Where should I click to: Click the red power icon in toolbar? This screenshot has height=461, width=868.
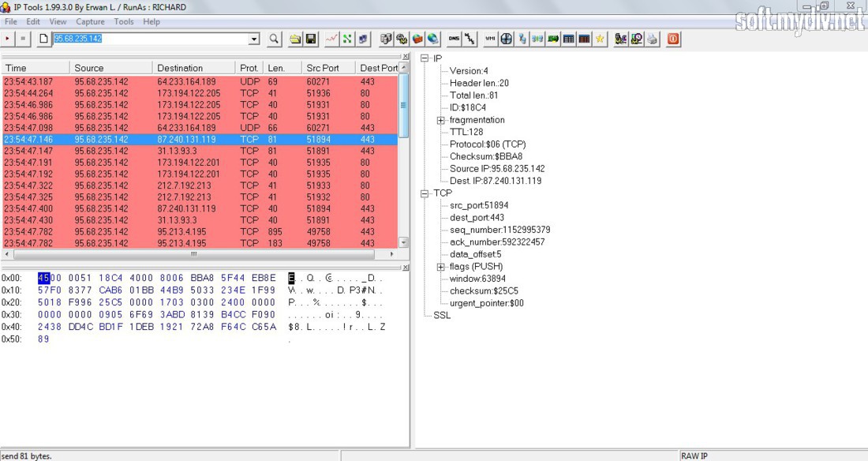(673, 39)
